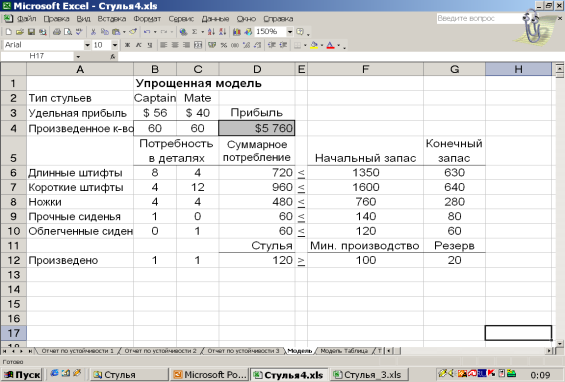Toggle Center alignment button

(175, 45)
